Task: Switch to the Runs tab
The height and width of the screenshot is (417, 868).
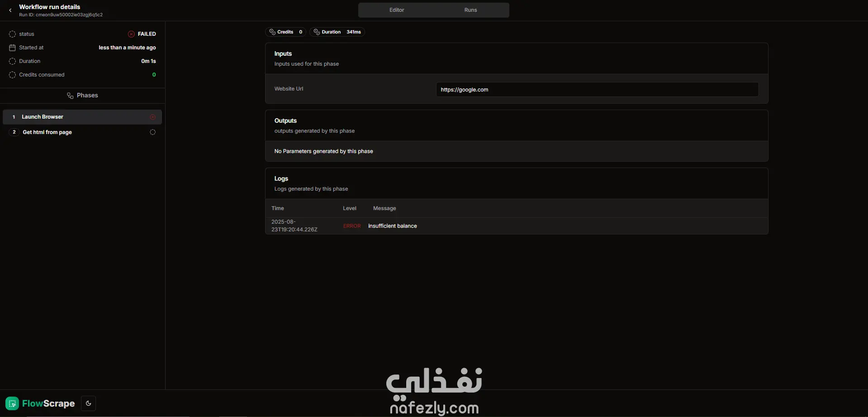Action: pyautogui.click(x=470, y=10)
